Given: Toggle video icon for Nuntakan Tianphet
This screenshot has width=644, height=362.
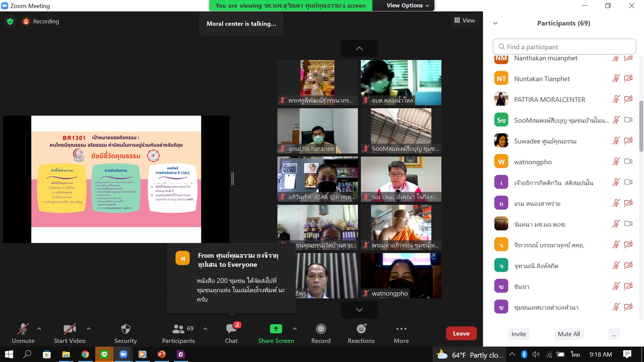Looking at the screenshot, I should tap(628, 79).
